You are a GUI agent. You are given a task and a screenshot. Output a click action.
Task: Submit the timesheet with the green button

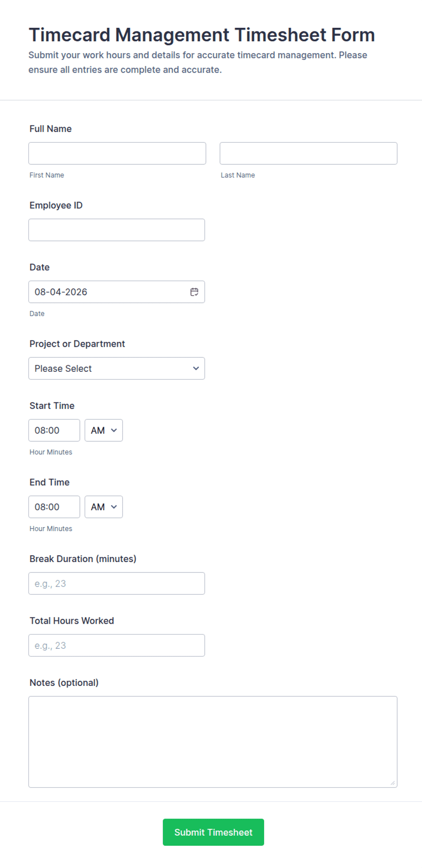point(213,832)
